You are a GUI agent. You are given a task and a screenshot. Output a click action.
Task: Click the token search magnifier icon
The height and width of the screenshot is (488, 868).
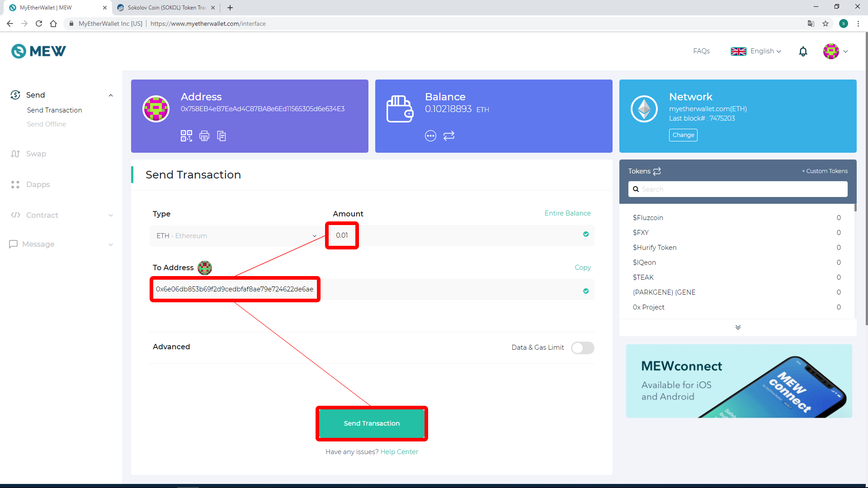click(636, 189)
